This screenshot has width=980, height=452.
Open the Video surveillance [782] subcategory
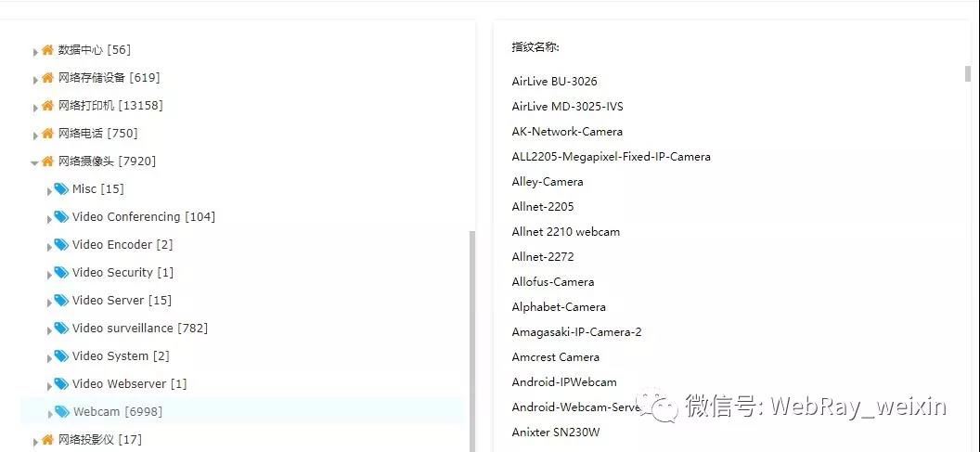pos(140,329)
